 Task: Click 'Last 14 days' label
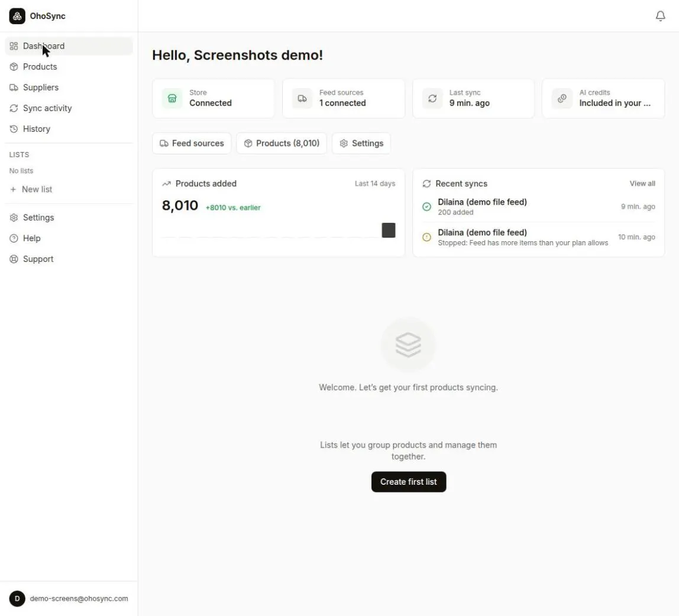[375, 183]
